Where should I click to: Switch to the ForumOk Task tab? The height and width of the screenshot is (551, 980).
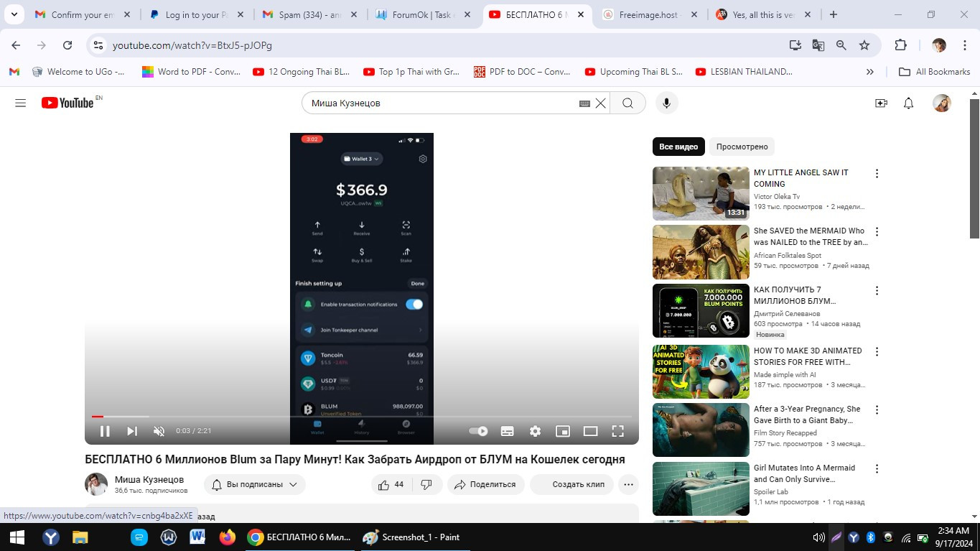click(x=423, y=14)
